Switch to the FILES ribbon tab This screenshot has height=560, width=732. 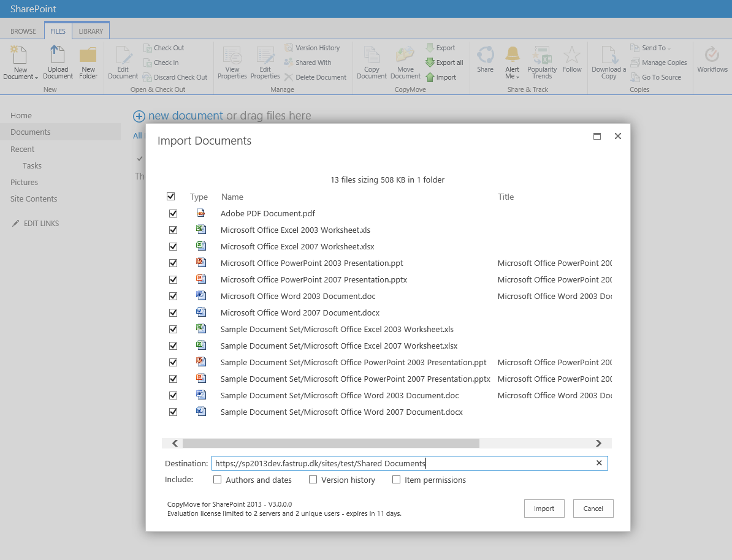pos(58,31)
